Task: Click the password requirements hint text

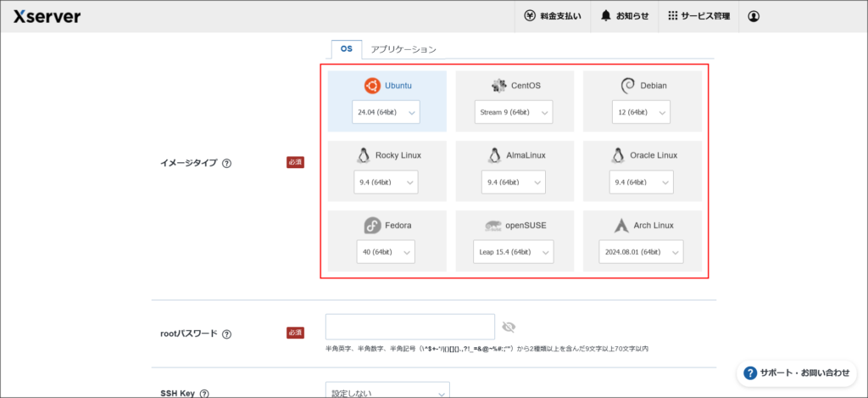Action: (x=487, y=350)
